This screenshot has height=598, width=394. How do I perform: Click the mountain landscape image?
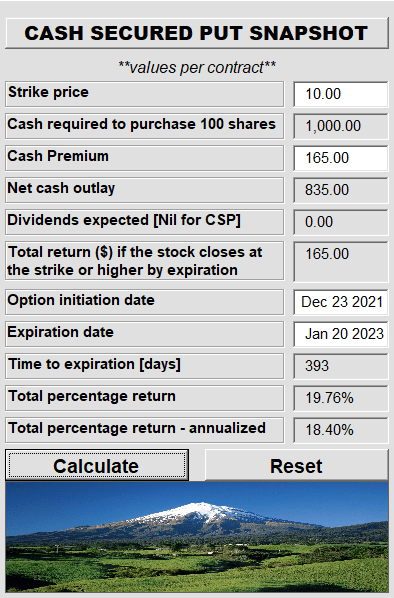pos(197,537)
